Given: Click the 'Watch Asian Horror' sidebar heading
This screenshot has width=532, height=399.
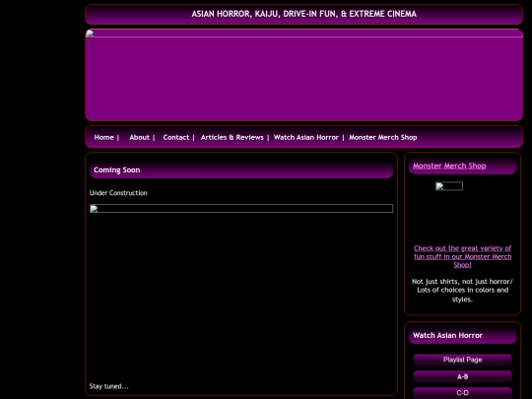Looking at the screenshot, I should point(447,335).
